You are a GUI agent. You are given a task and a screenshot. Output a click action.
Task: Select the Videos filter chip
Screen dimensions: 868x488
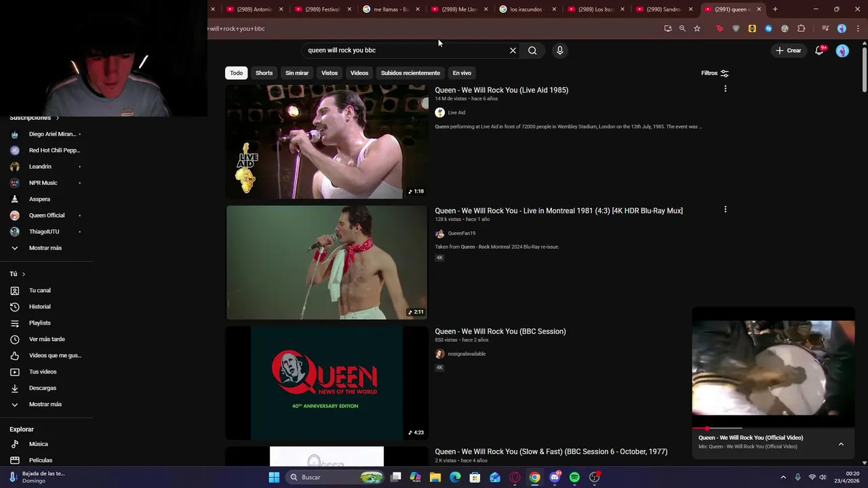(359, 73)
